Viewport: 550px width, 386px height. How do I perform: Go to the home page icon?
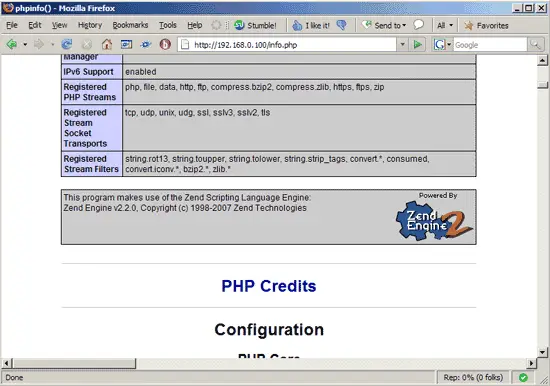[107, 45]
